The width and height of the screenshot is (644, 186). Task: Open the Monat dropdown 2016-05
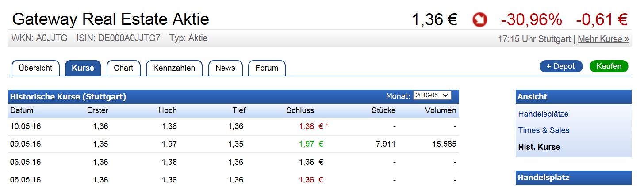tap(432, 95)
